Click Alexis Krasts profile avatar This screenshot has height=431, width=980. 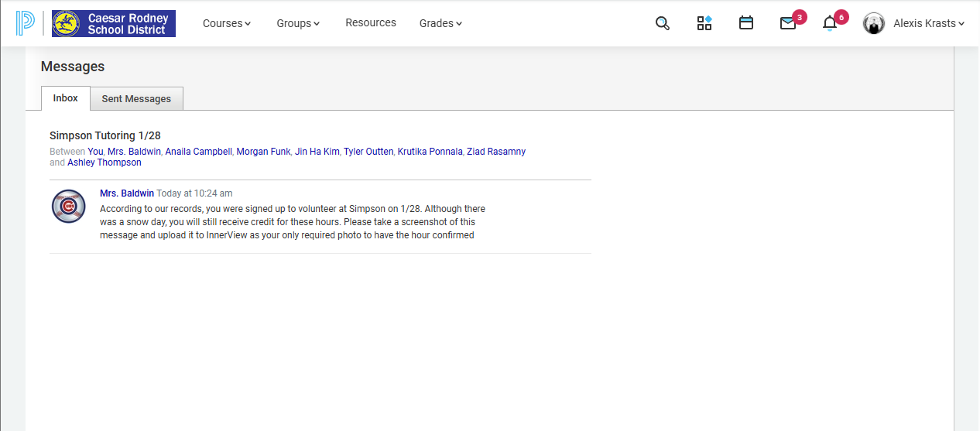[x=874, y=23]
